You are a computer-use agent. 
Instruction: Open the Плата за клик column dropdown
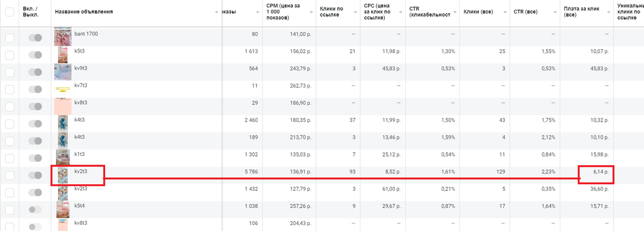(x=609, y=12)
